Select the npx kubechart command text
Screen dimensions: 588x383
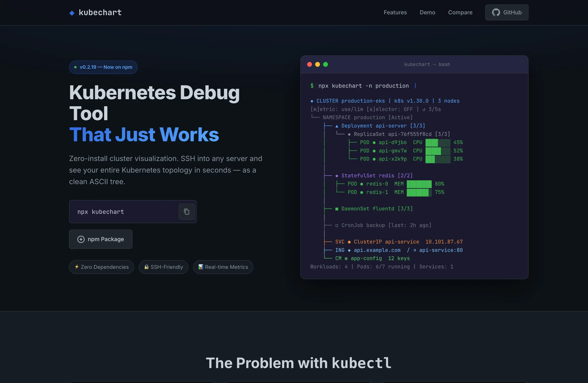(101, 212)
